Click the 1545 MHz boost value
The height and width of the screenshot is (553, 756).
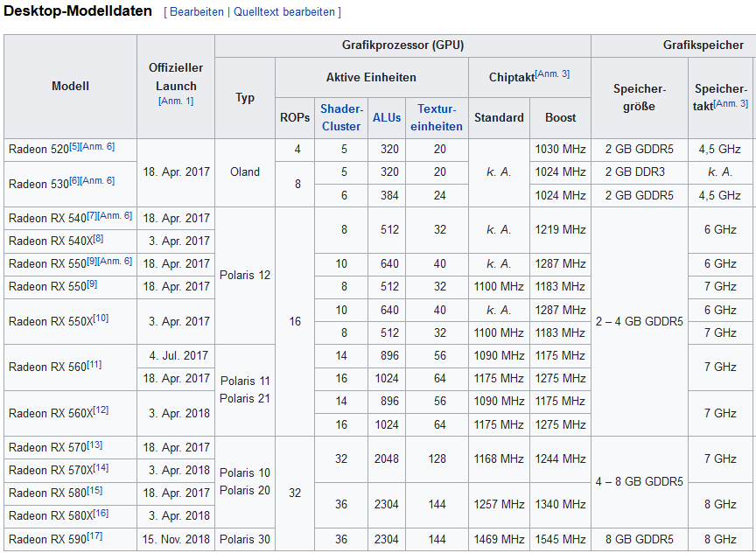click(560, 539)
